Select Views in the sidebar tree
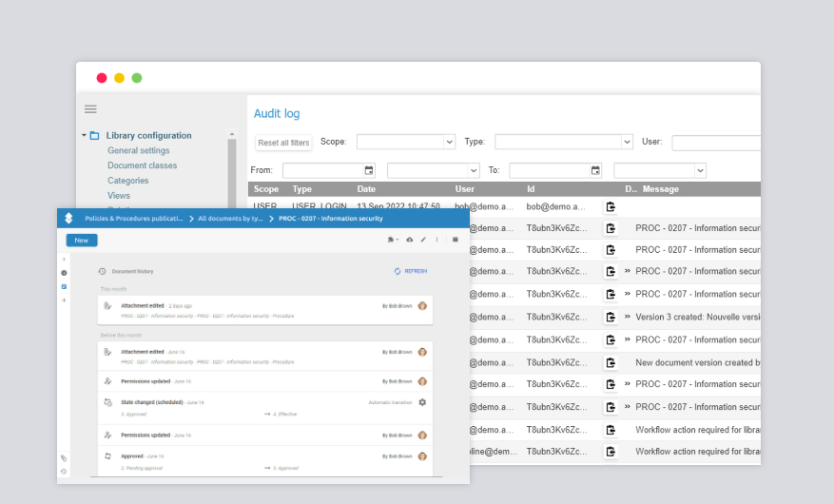Viewport: 834px width, 504px height. click(x=119, y=195)
